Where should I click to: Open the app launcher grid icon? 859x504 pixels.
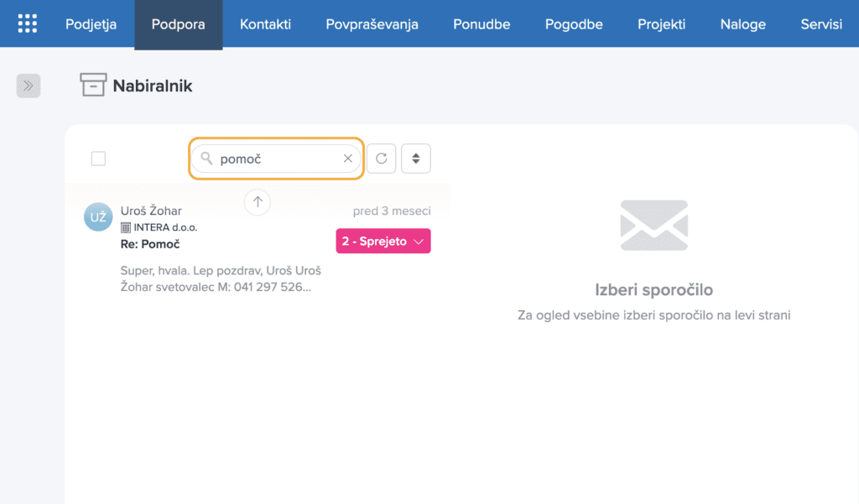pos(28,23)
